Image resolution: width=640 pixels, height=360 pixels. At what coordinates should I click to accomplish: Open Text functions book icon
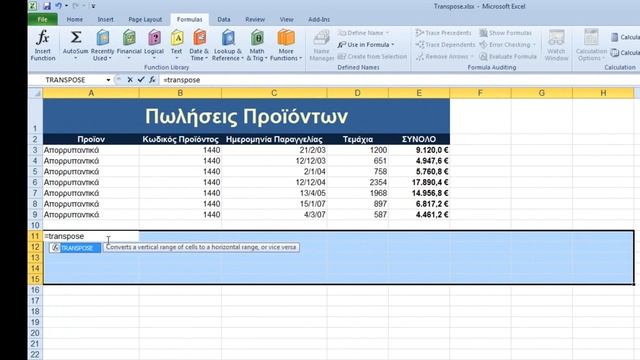(176, 45)
